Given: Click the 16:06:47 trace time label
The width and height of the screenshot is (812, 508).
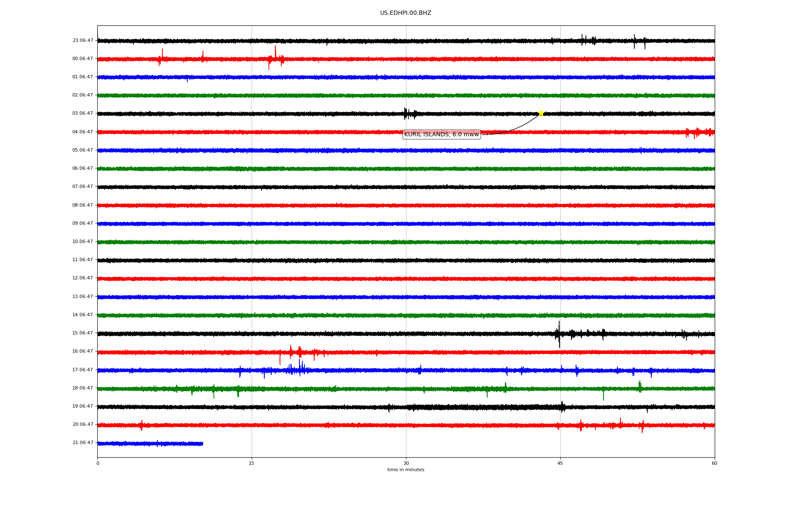Looking at the screenshot, I should pos(83,351).
